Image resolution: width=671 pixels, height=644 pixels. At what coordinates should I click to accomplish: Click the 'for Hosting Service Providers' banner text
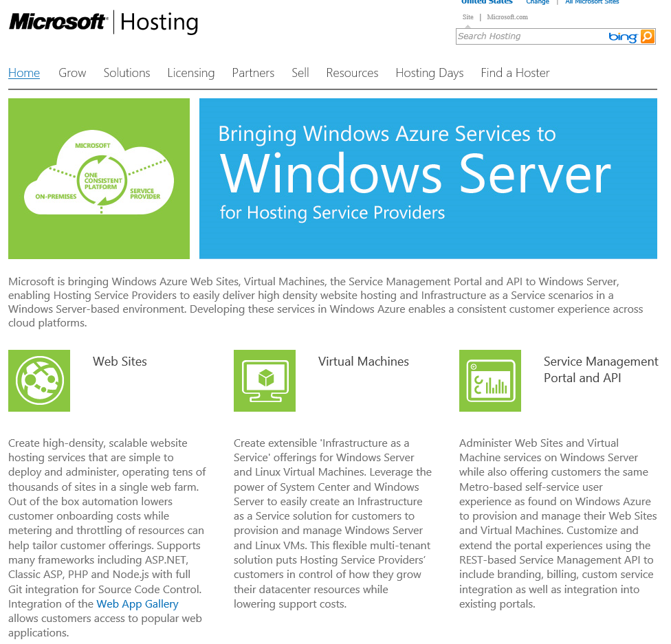[332, 212]
